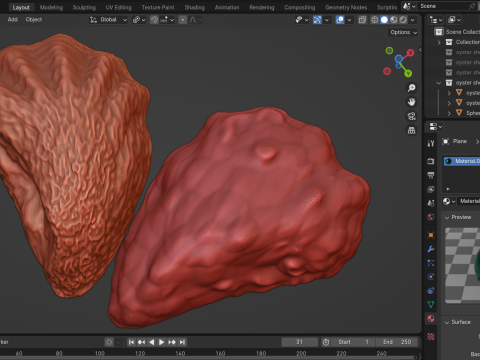Screen dimensions: 480x360
Task: Expand the Sphere object in outliner
Action: point(449,113)
